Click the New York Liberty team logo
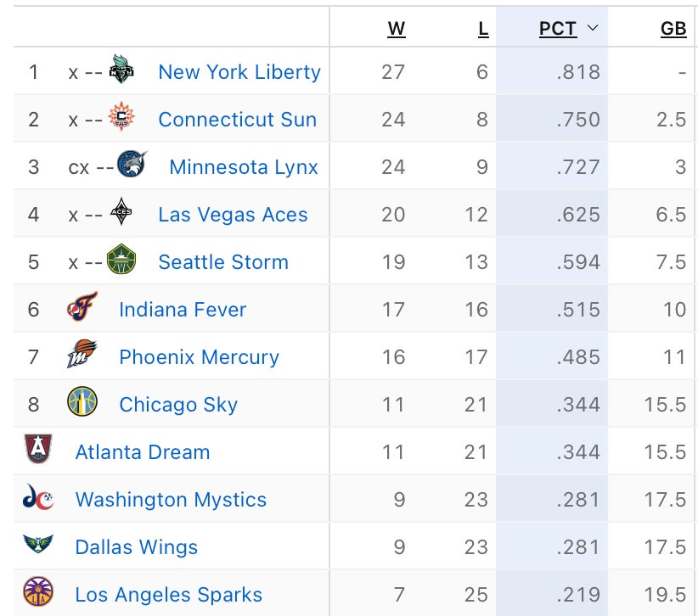698x616 pixels. point(121,71)
